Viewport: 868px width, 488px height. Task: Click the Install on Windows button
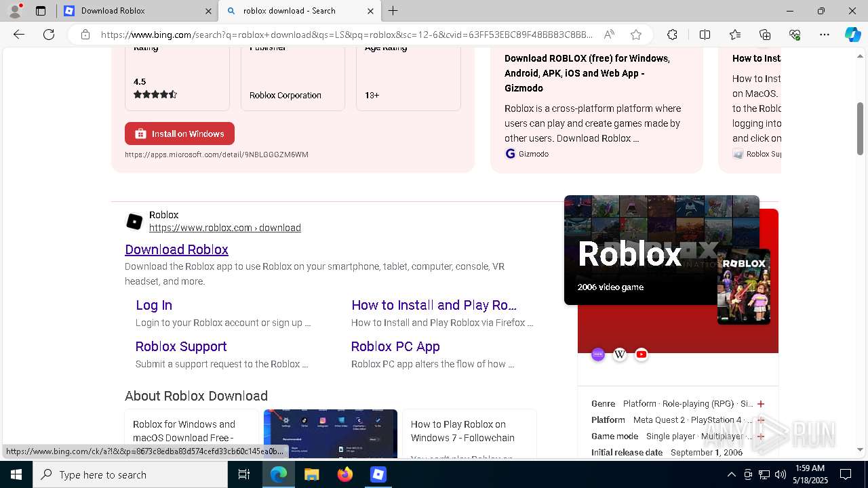(180, 134)
